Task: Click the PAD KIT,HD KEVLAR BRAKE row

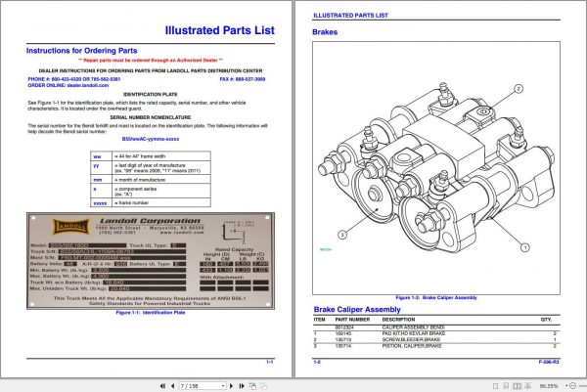Action: tap(436, 333)
